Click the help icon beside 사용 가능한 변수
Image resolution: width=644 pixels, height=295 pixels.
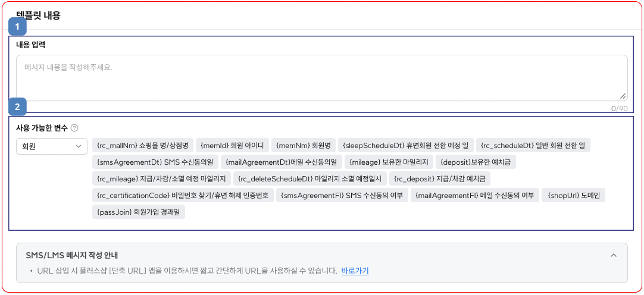click(x=74, y=128)
